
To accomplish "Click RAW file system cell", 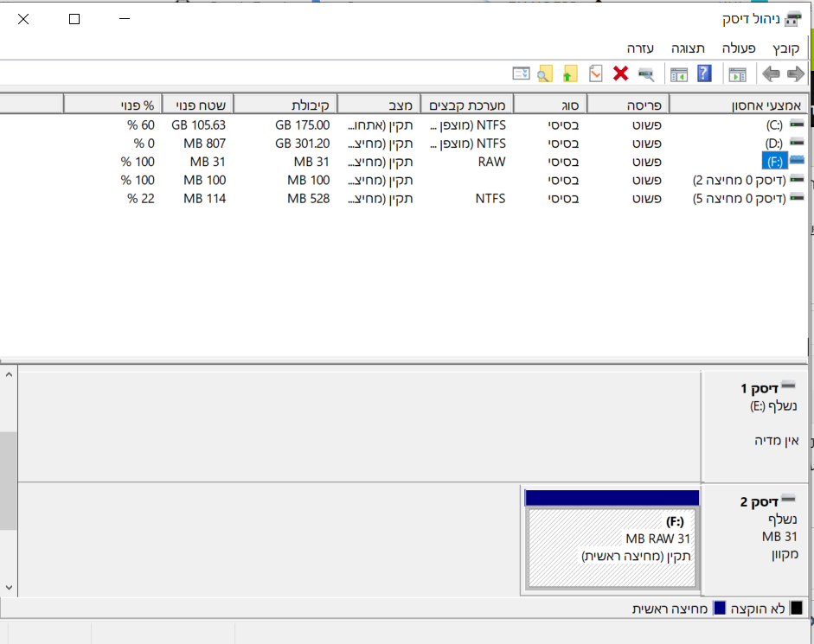I will click(491, 162).
